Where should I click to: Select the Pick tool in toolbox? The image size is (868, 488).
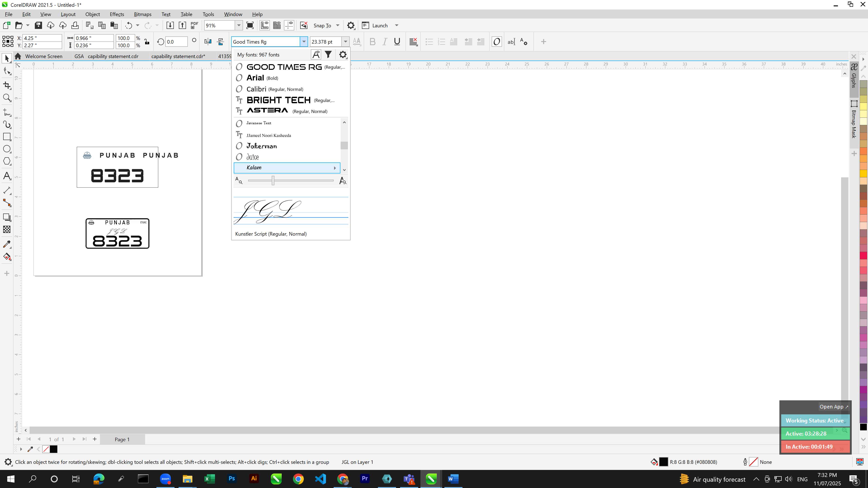[x=7, y=59]
